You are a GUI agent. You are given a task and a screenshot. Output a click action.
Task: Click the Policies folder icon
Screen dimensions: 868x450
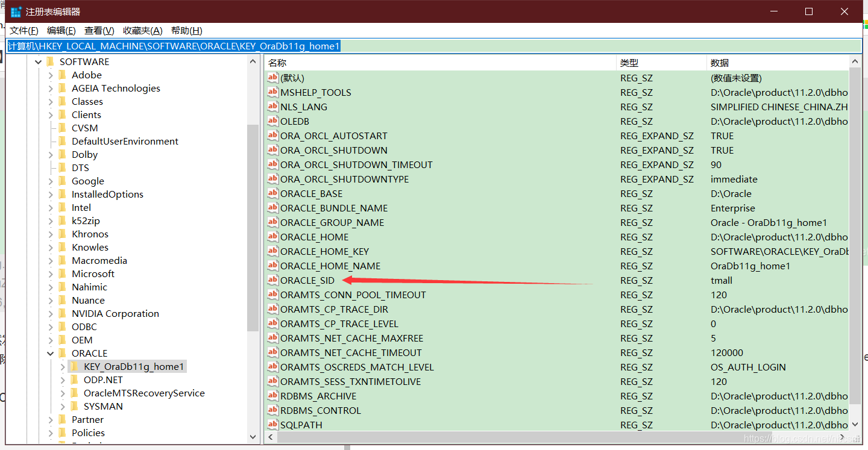point(62,433)
